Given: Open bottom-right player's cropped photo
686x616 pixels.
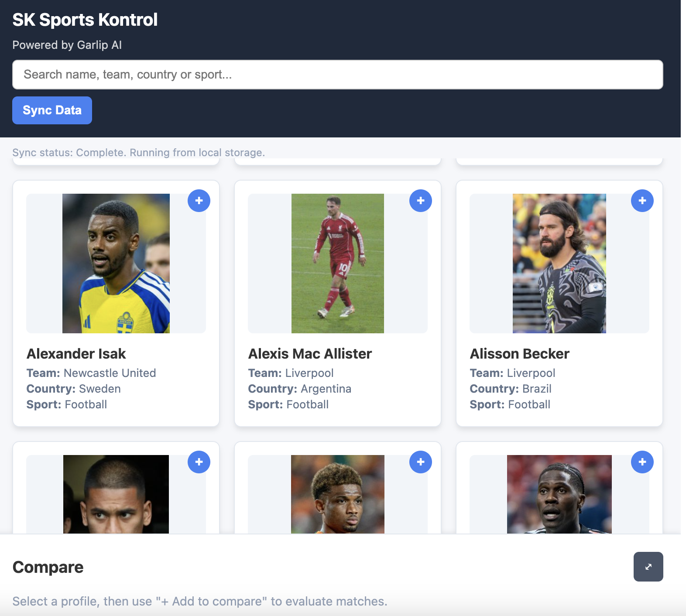Looking at the screenshot, I should click(x=559, y=494).
